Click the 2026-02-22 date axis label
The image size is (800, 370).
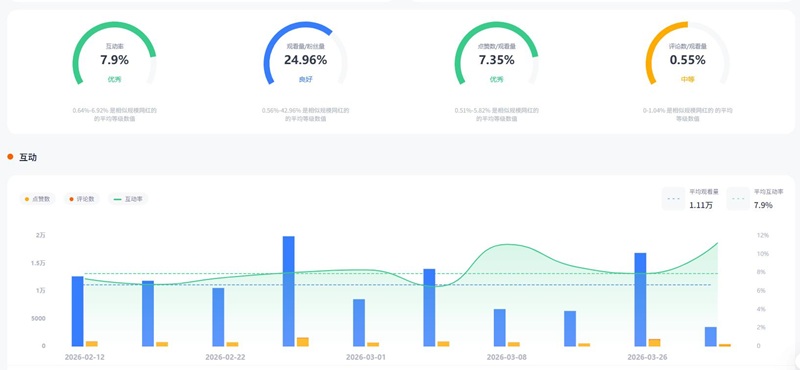click(226, 357)
